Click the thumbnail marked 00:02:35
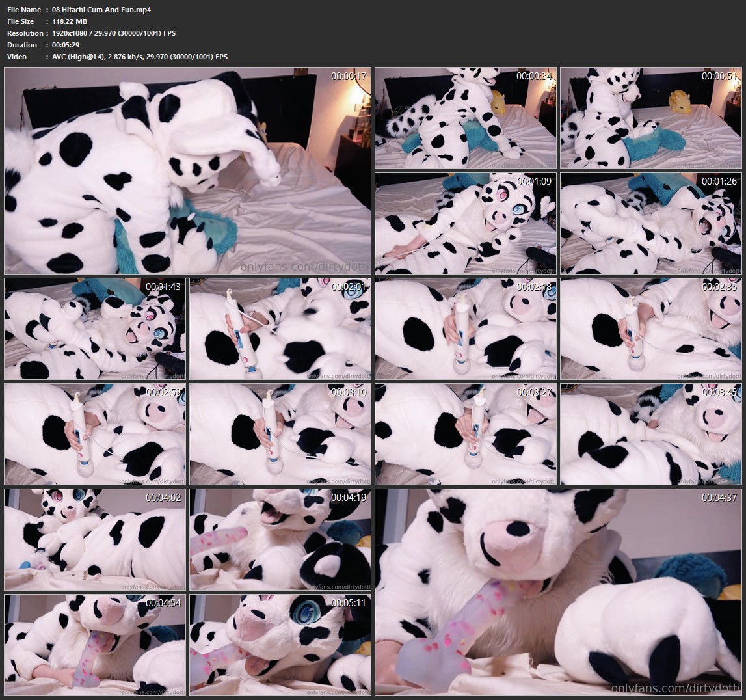 (651, 329)
